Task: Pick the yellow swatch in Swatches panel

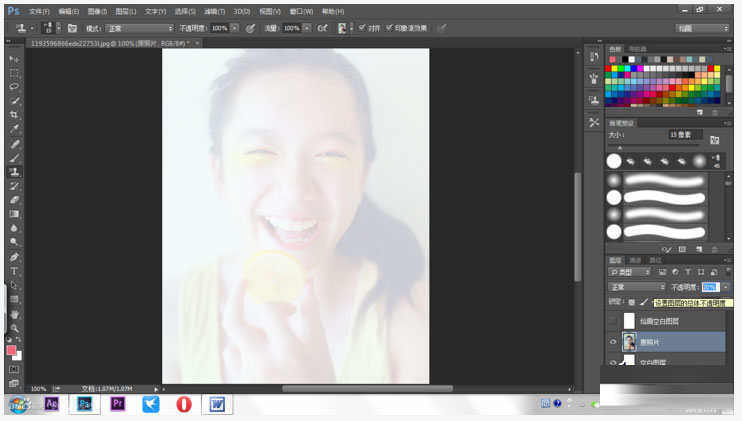Action: 614,69
